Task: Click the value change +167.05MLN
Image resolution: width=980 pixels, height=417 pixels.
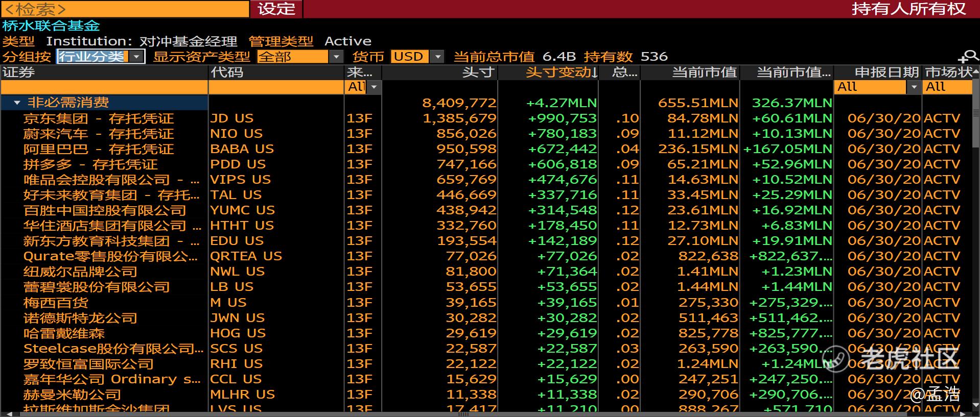Action: point(788,149)
